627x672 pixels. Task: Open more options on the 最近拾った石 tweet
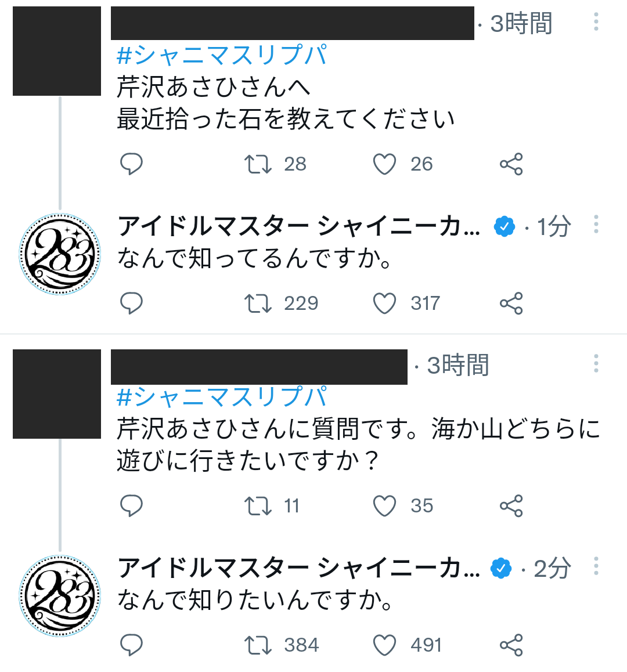[596, 23]
